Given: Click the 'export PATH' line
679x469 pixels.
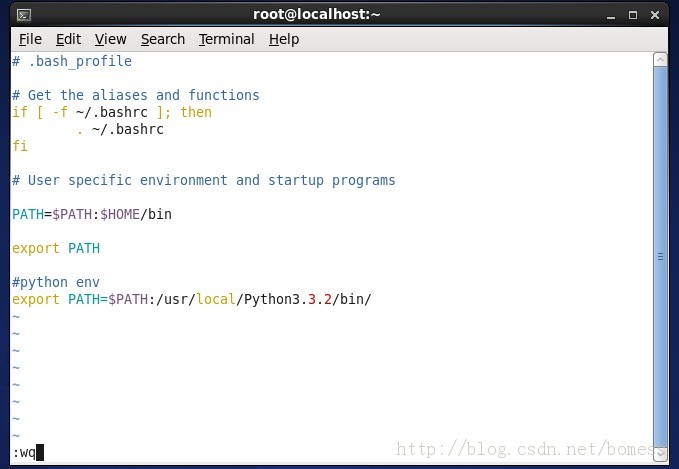Looking at the screenshot, I should point(56,249).
